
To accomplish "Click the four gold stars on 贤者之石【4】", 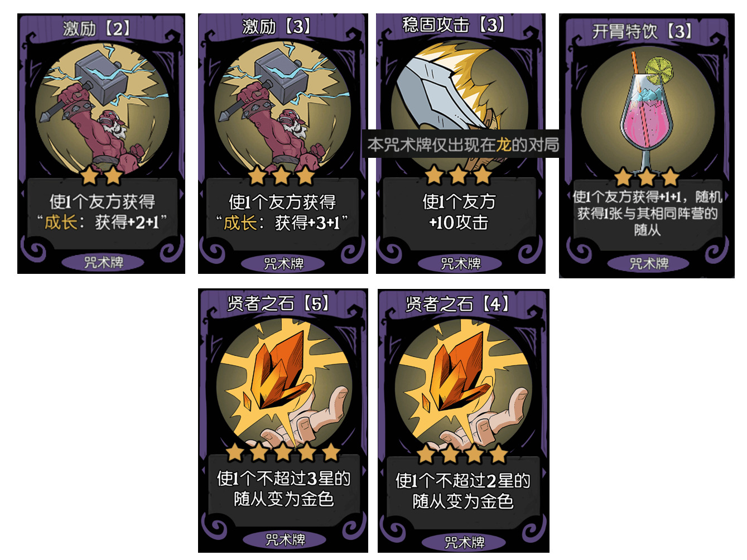I will [462, 453].
